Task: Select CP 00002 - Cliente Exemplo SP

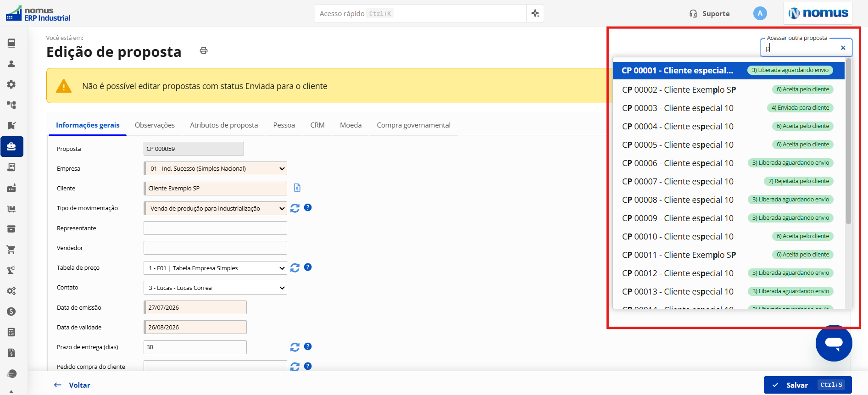Action: 729,89
